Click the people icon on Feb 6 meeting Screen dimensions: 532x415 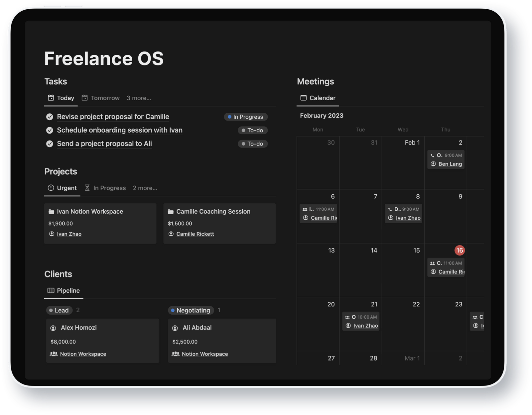click(305, 209)
